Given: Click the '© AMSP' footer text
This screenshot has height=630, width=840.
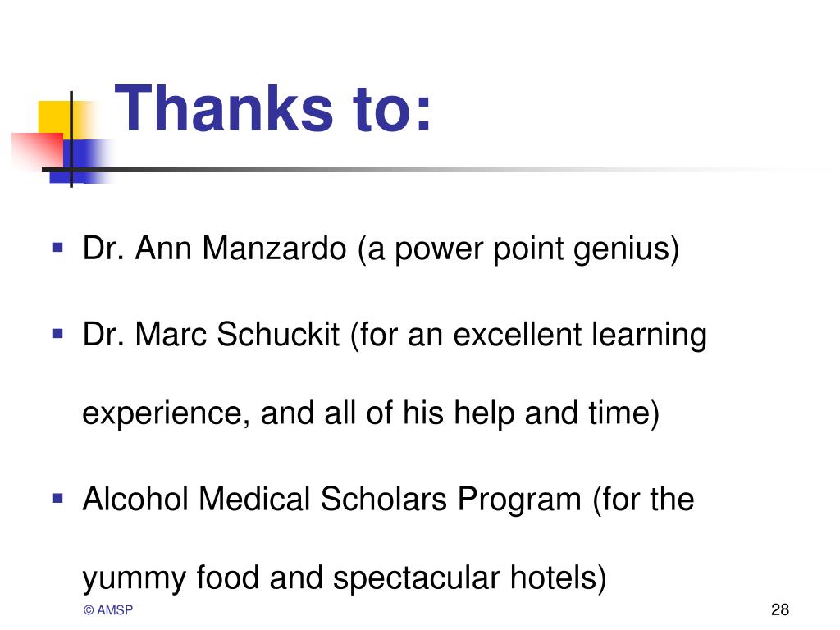Looking at the screenshot, I should point(108,610).
